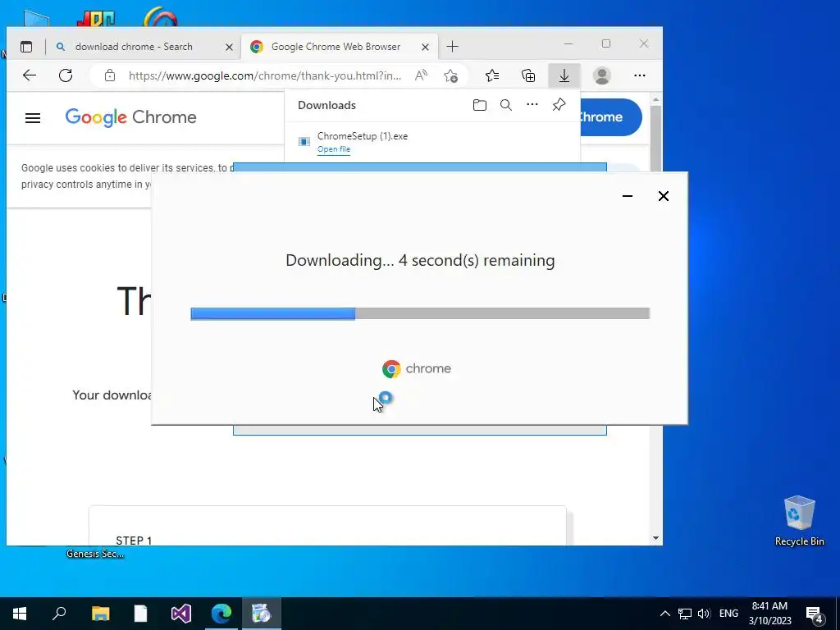This screenshot has height=630, width=840.
Task: Go back to previous page
Action: pos(30,75)
